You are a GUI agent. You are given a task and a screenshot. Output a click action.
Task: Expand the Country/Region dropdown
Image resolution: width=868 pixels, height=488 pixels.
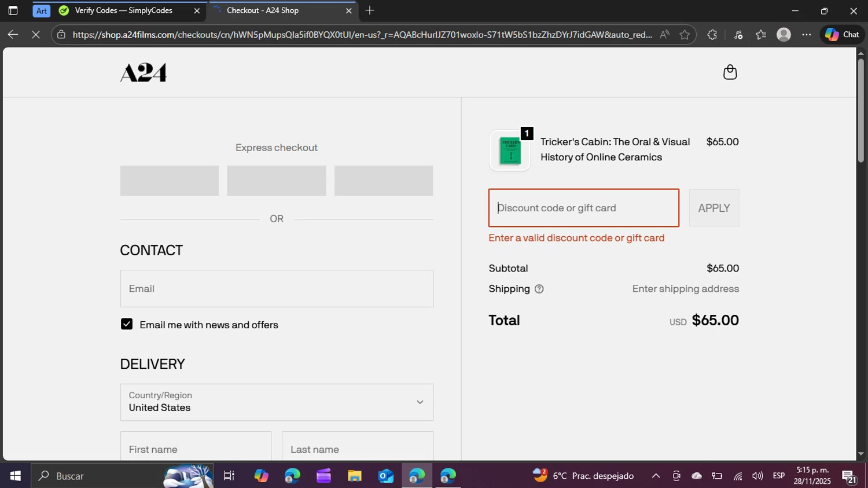(277, 402)
